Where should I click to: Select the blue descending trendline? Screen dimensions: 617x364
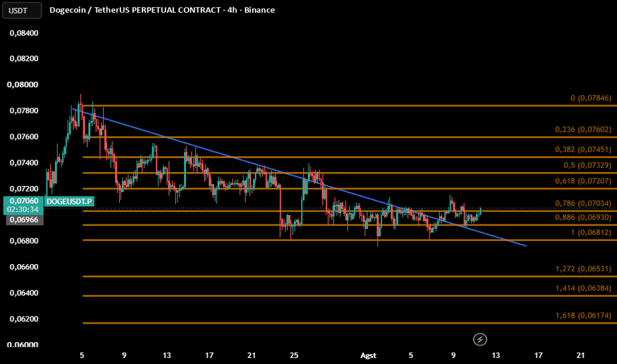coord(299,177)
